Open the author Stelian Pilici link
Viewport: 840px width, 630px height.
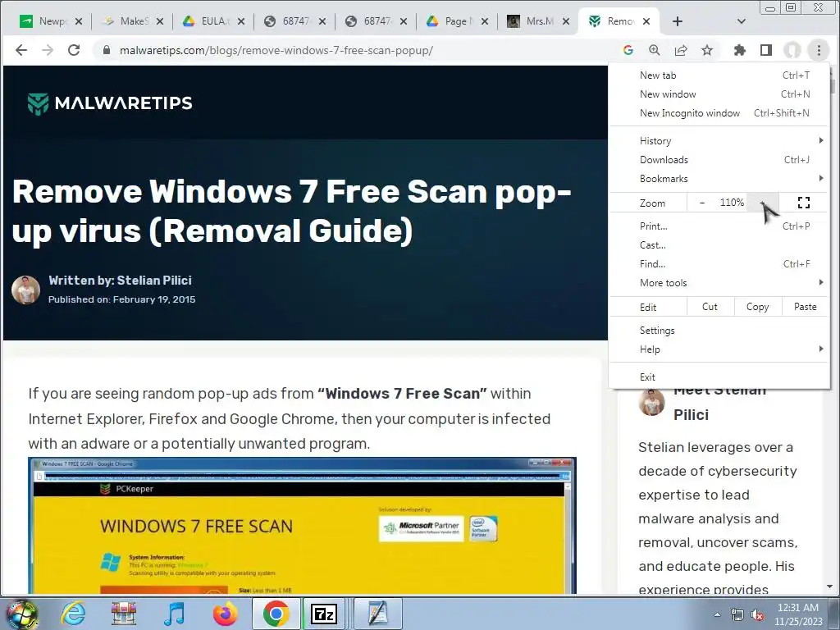point(154,281)
